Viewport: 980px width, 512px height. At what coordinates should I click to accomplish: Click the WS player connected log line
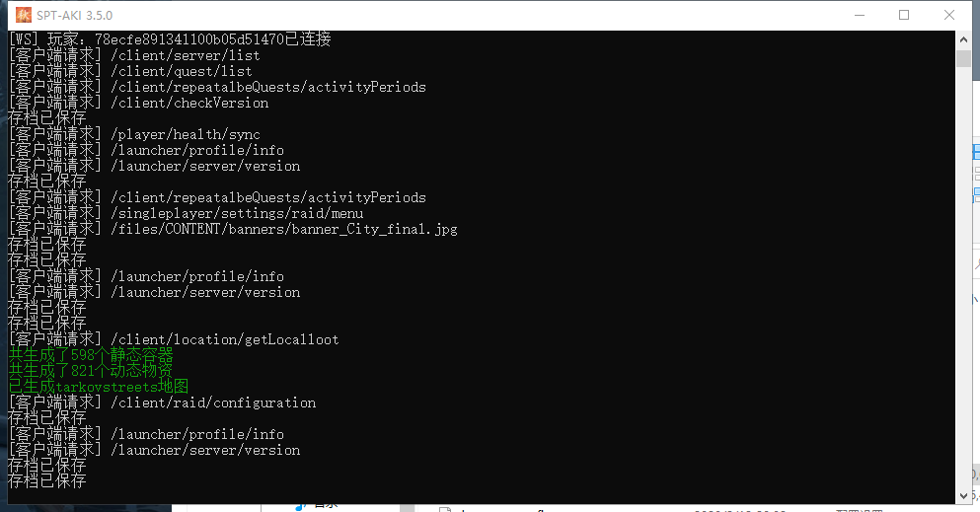tap(170, 39)
